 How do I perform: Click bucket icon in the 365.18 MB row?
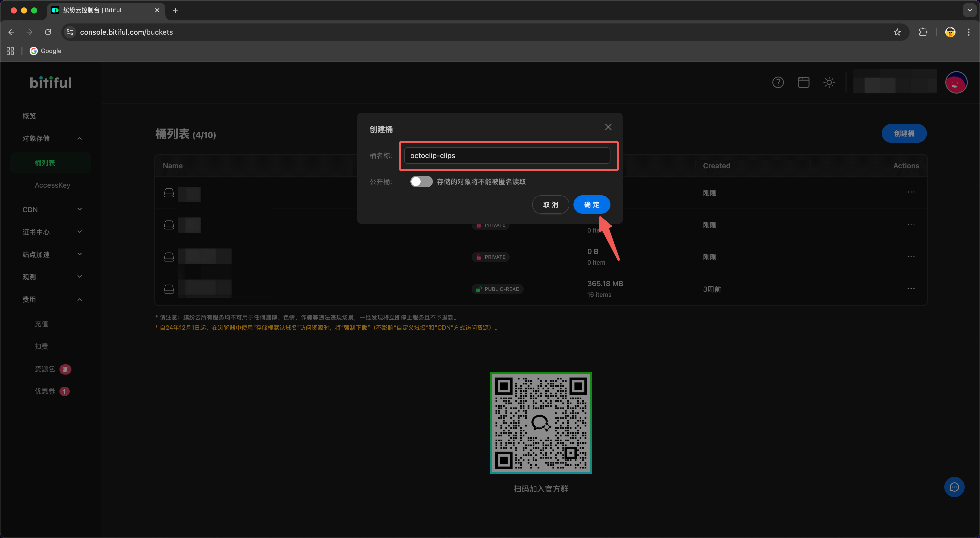pos(168,289)
